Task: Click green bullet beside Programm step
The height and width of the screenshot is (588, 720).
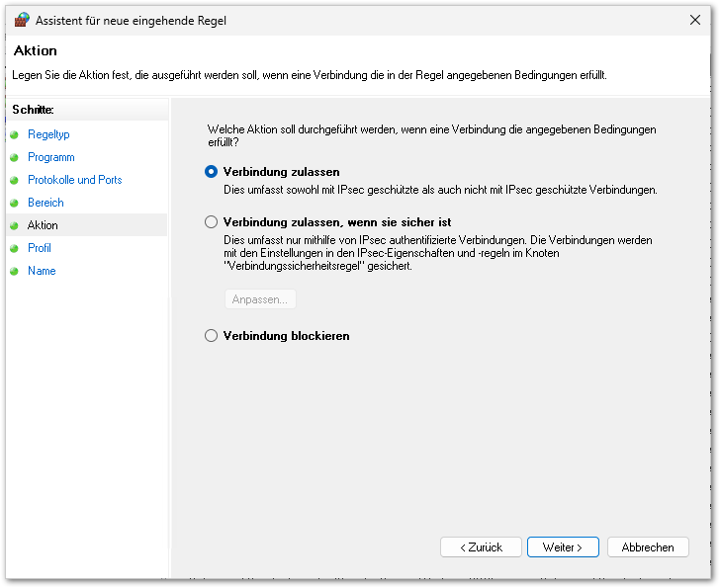Action: tap(14, 158)
